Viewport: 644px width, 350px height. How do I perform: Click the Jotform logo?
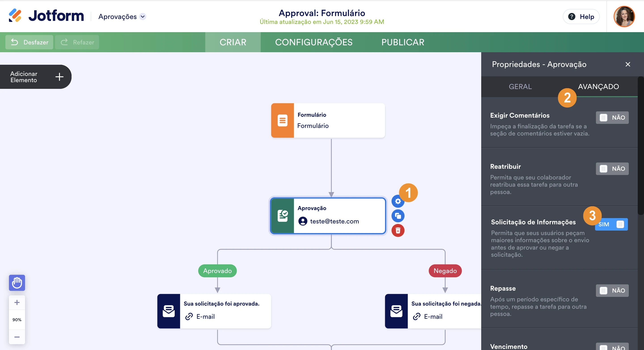coord(46,16)
